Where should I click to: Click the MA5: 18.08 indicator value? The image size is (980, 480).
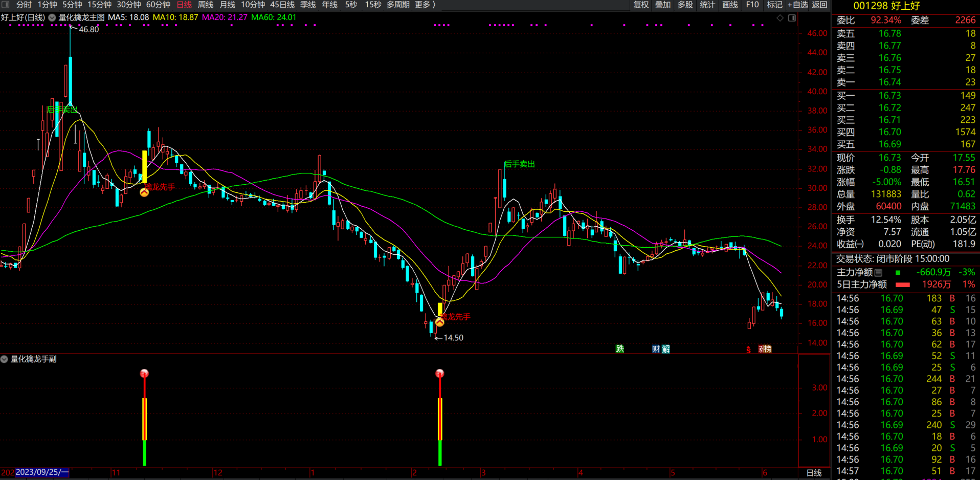point(128,17)
